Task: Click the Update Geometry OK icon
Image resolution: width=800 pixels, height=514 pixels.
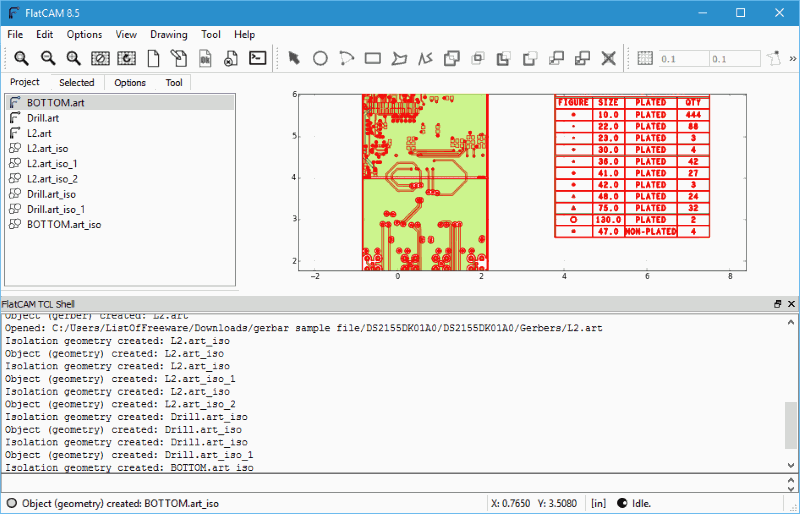Action: (x=205, y=58)
